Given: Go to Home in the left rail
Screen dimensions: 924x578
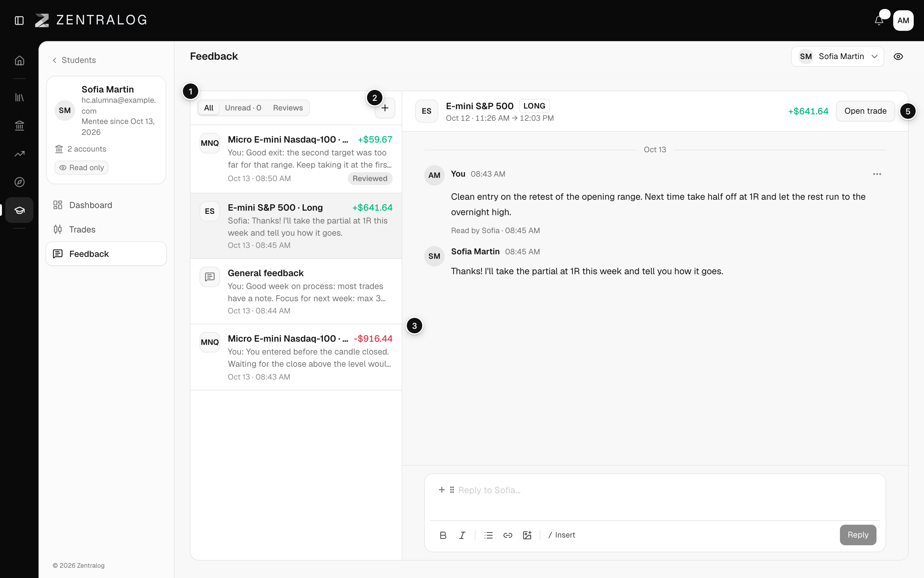Looking at the screenshot, I should 20,60.
